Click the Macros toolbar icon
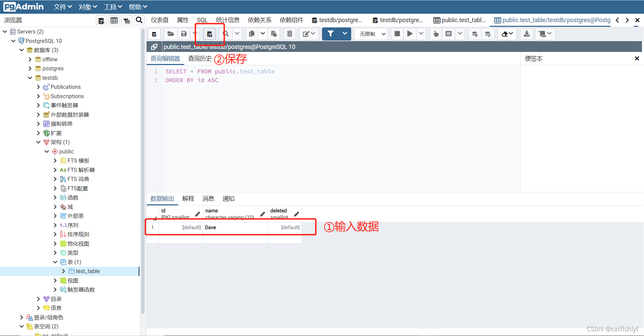The image size is (644, 336). (545, 34)
